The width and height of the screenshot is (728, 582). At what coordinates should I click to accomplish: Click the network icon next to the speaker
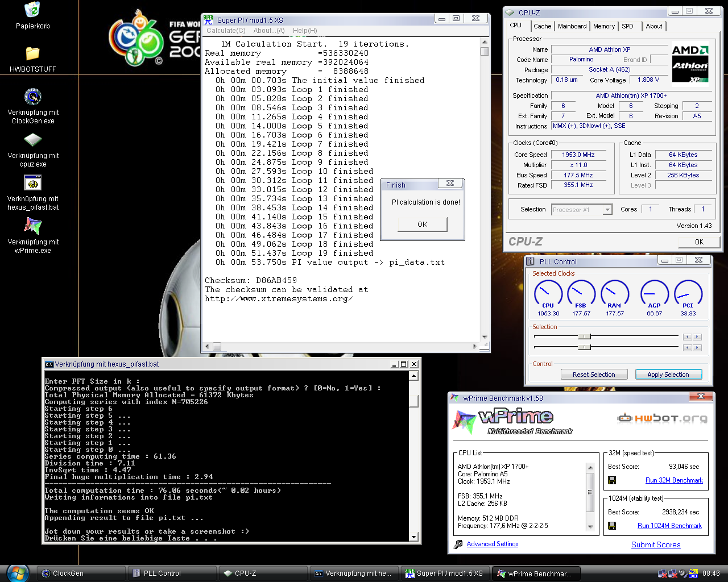tap(673, 573)
